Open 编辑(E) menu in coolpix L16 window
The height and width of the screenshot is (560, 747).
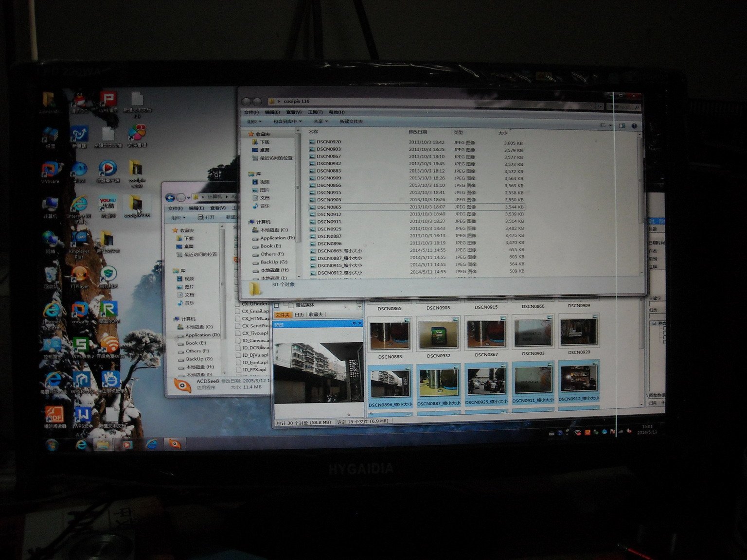point(272,112)
